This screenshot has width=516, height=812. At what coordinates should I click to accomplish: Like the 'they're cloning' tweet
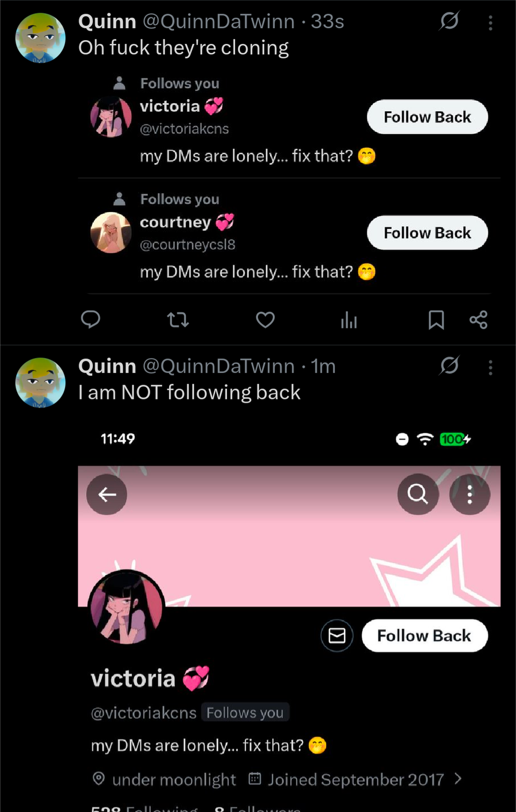[x=265, y=319]
